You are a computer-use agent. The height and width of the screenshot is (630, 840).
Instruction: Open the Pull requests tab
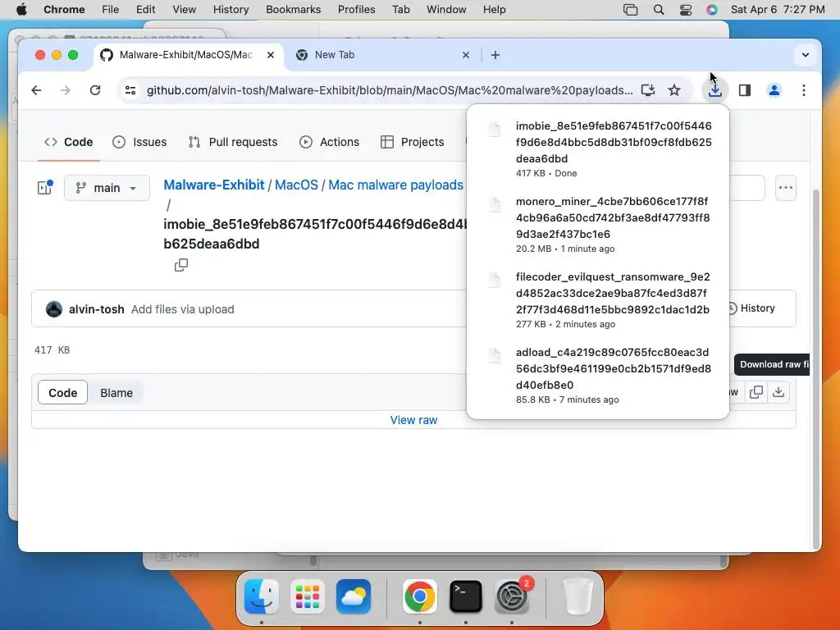(x=233, y=142)
